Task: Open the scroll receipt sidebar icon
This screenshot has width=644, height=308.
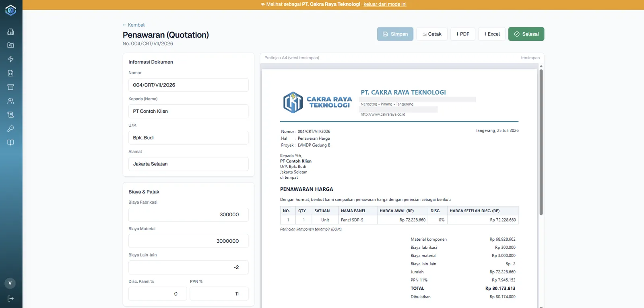Action: [x=11, y=115]
